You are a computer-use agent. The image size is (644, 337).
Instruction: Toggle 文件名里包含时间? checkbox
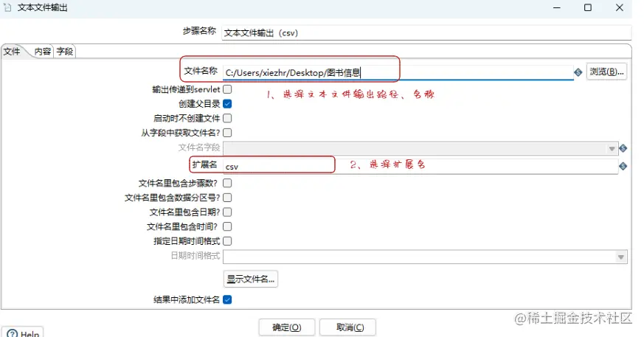(x=227, y=226)
